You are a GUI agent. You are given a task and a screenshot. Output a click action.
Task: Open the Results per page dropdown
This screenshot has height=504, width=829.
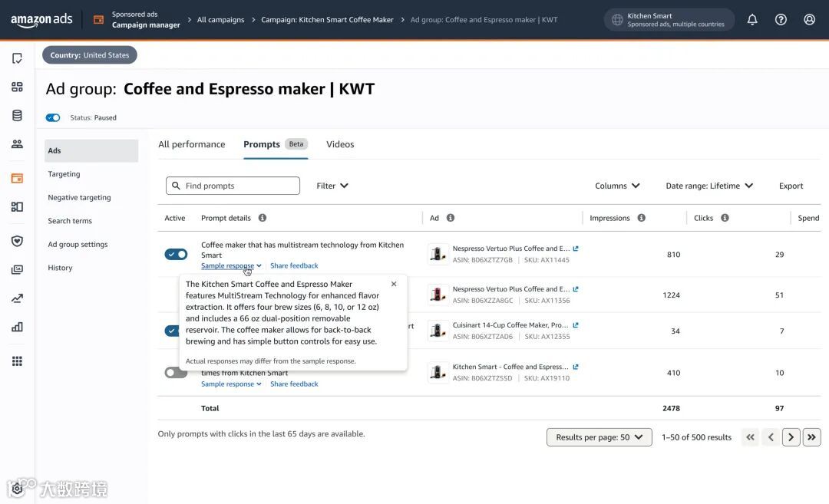click(599, 437)
